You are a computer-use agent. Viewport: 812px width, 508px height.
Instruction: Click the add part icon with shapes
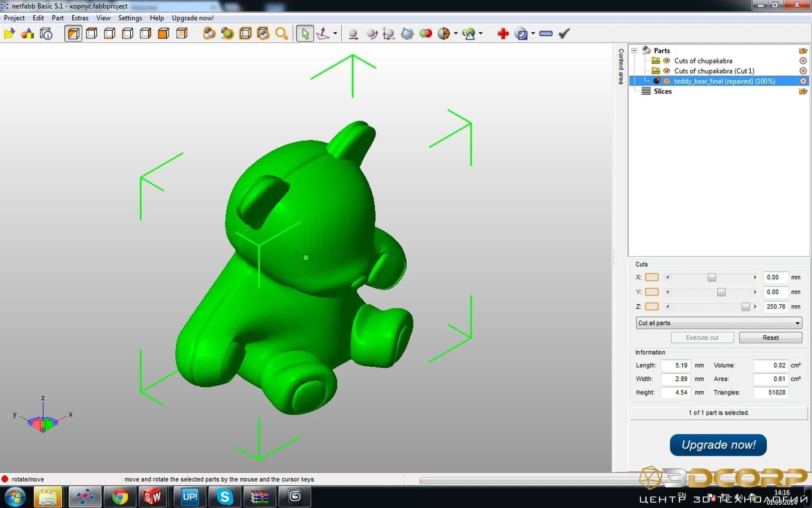27,33
